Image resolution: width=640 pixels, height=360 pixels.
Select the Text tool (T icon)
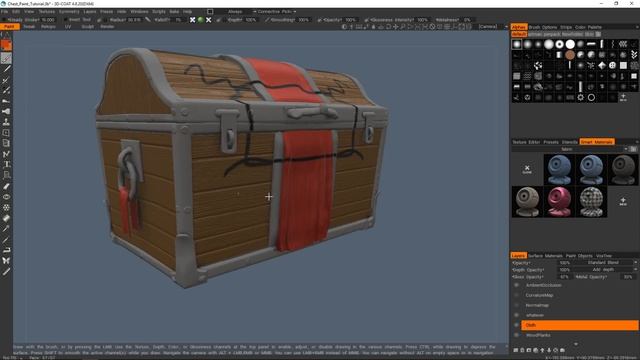tap(6, 164)
